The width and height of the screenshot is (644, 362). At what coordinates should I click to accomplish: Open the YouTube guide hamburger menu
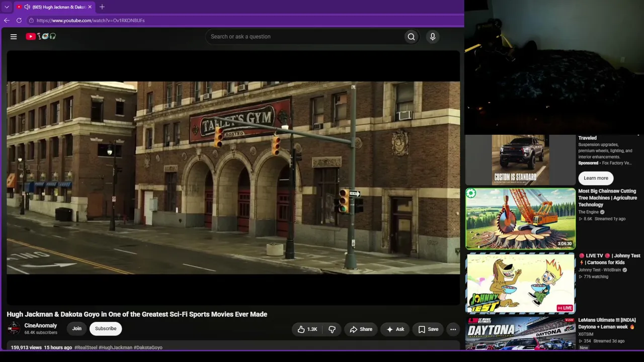pos(14,37)
